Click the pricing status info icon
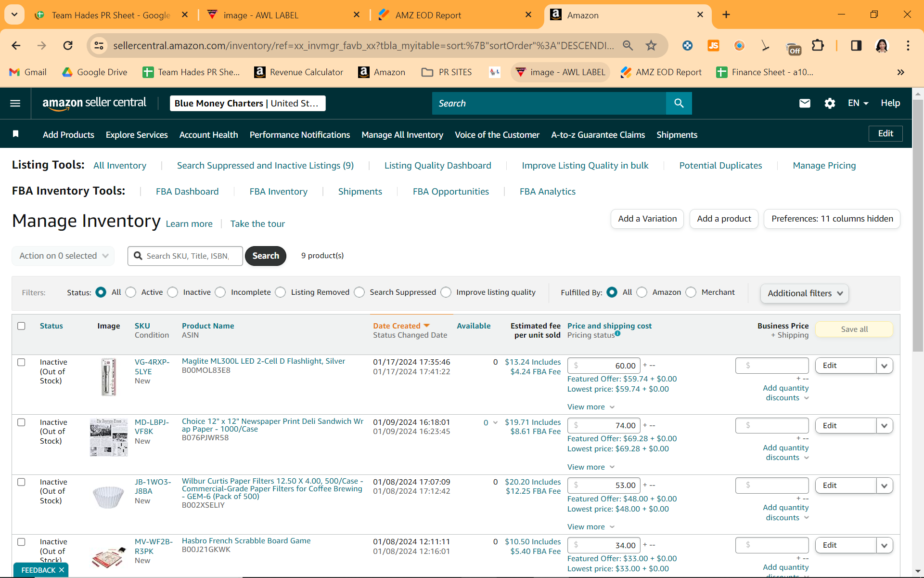Screen dimensions: 924x578 click(617, 333)
